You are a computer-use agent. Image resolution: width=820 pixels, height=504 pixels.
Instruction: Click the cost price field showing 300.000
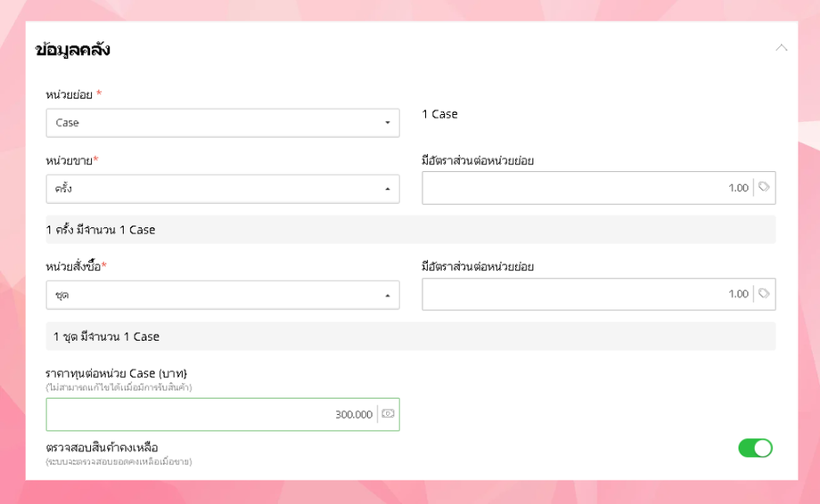pyautogui.click(x=212, y=414)
